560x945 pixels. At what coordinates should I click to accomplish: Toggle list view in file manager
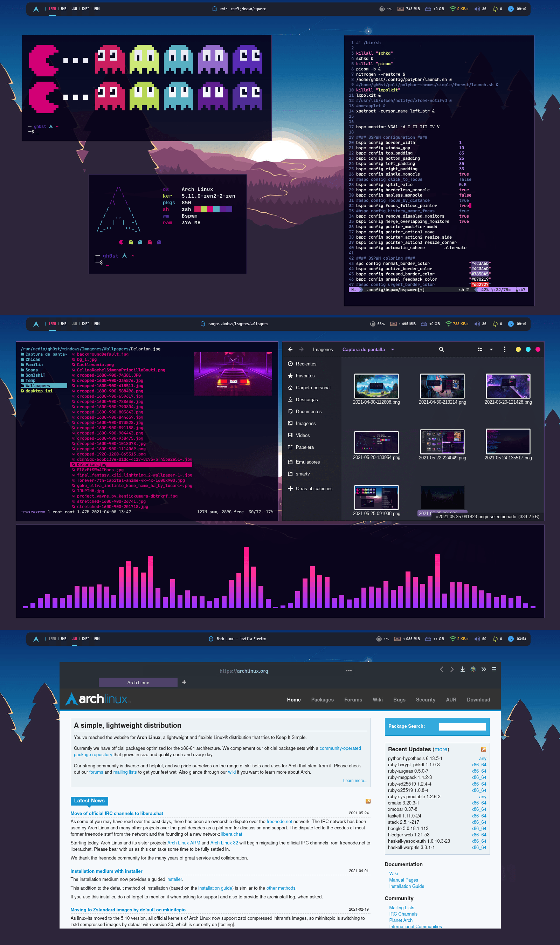(480, 349)
